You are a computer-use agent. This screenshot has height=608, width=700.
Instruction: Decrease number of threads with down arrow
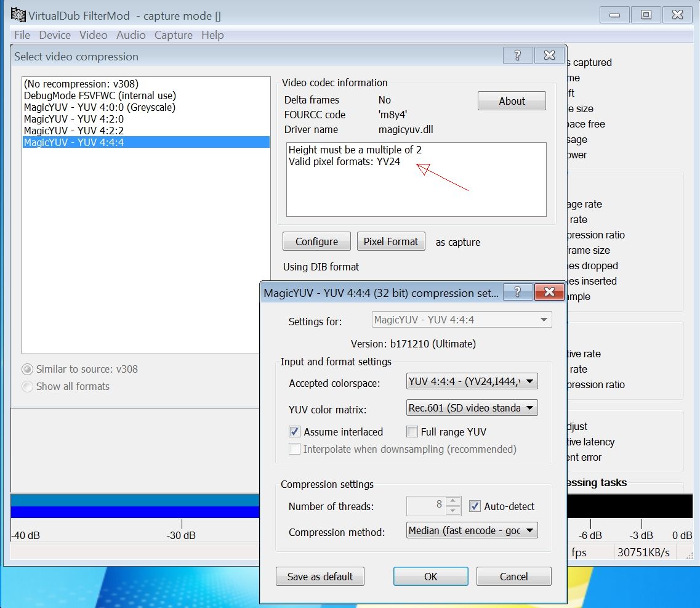[x=453, y=511]
